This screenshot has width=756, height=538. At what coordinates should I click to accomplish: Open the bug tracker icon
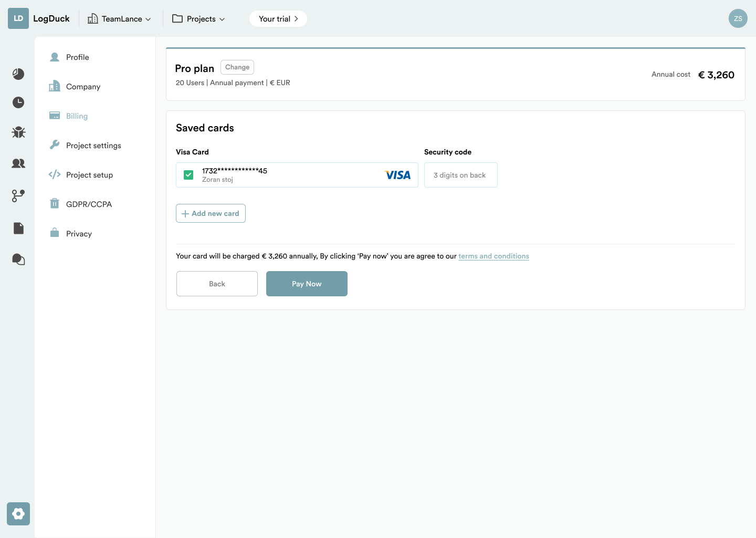click(x=18, y=132)
